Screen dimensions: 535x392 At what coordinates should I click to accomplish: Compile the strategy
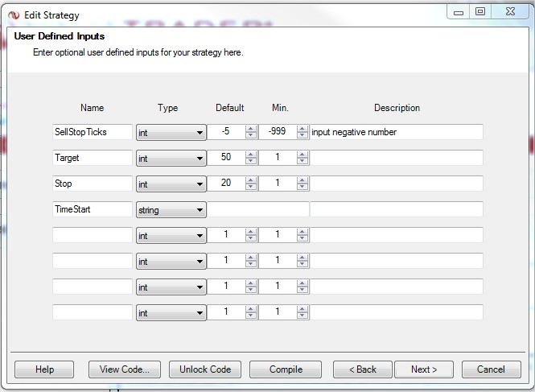click(286, 369)
